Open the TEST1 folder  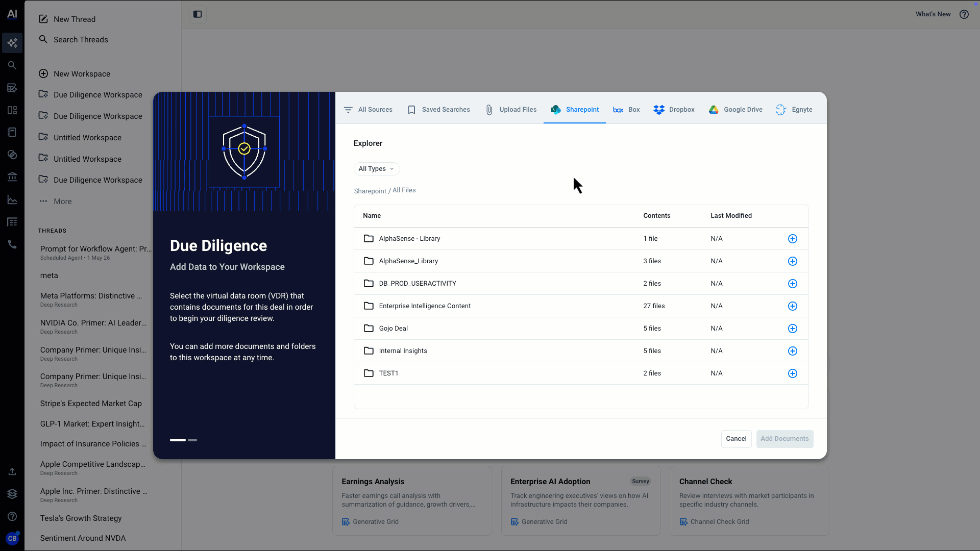pos(388,373)
